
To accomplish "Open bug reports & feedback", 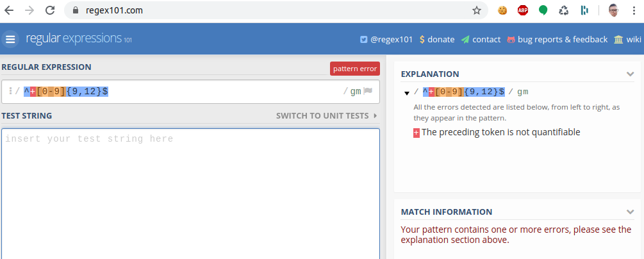I will click(557, 39).
